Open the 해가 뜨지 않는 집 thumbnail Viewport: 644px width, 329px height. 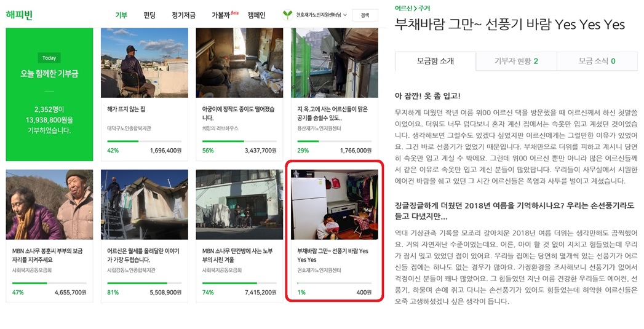click(x=145, y=63)
